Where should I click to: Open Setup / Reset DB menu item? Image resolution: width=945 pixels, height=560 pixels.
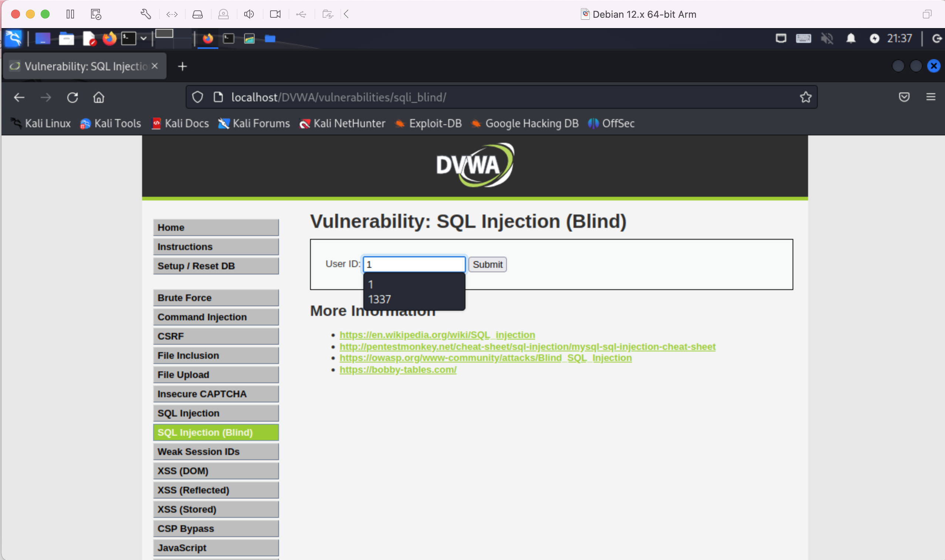[216, 266]
